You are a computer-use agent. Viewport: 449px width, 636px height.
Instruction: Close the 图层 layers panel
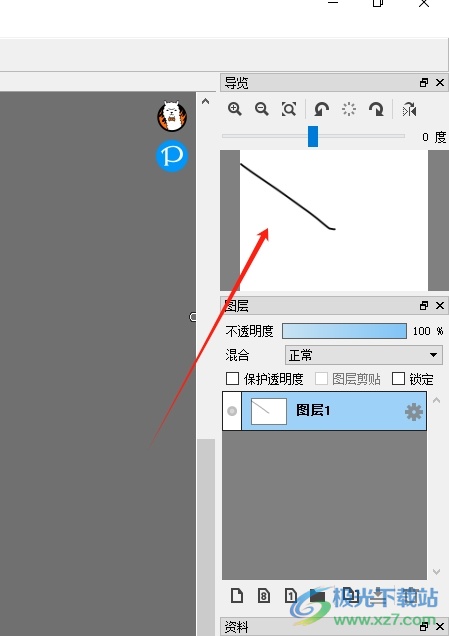coord(440,305)
